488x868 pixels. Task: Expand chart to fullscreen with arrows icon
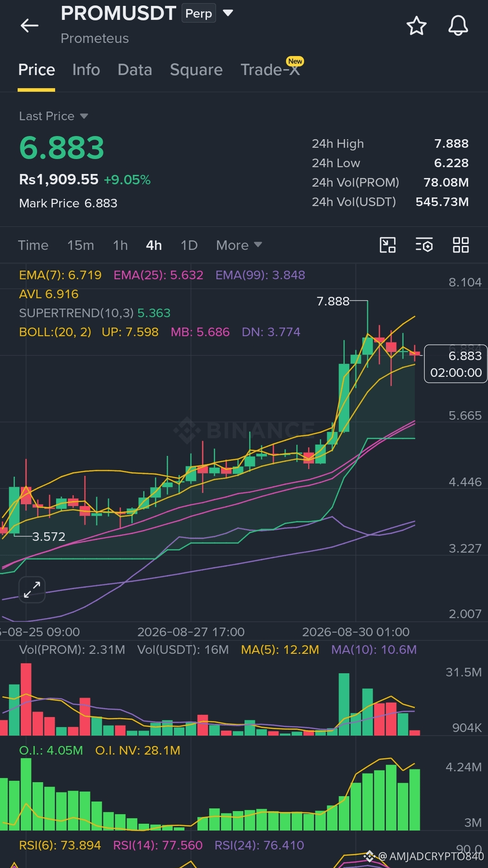(x=32, y=590)
